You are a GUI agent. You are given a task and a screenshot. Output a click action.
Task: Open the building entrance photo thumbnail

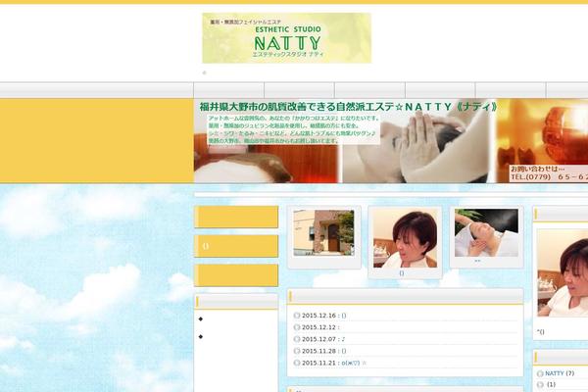[x=323, y=233]
